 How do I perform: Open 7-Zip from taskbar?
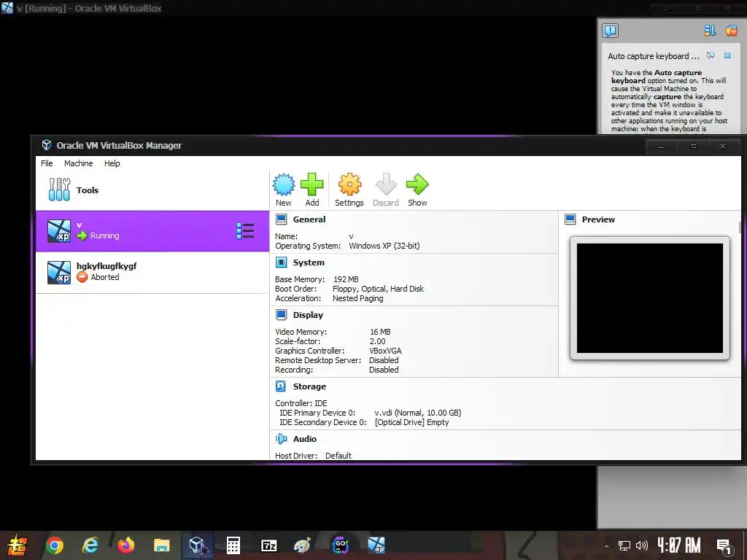(269, 545)
